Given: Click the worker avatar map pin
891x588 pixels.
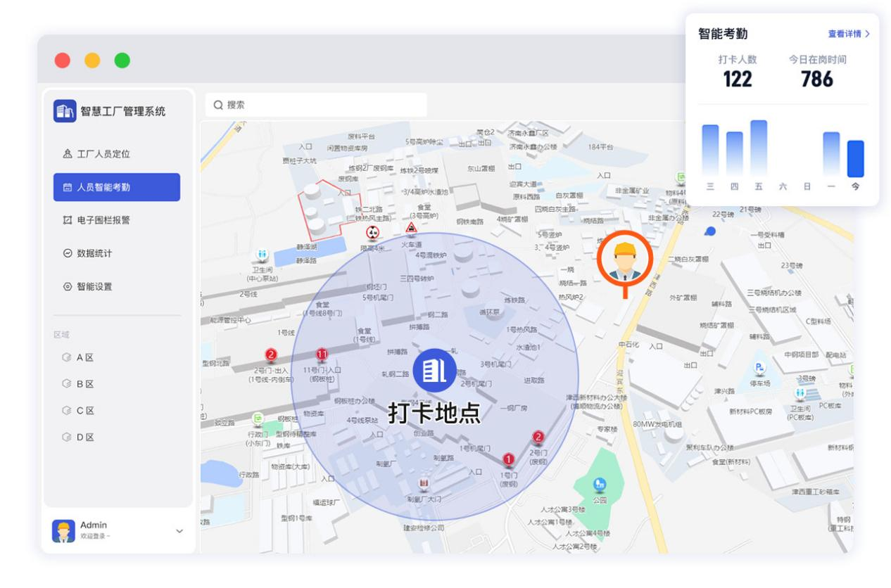Looking at the screenshot, I should [625, 259].
